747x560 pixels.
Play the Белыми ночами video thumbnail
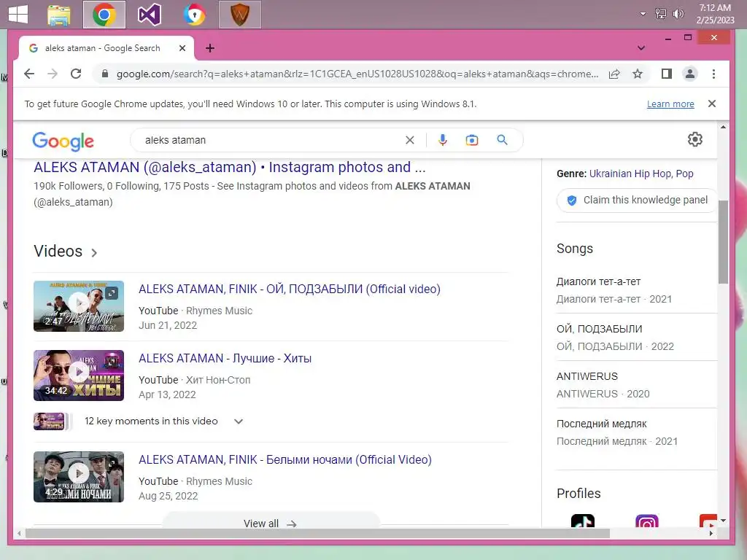coord(79,477)
